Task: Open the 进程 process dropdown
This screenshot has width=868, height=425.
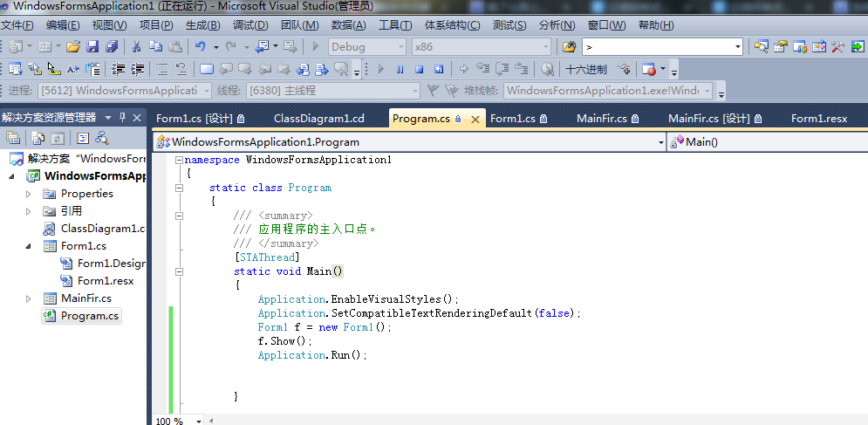Action: [x=206, y=91]
